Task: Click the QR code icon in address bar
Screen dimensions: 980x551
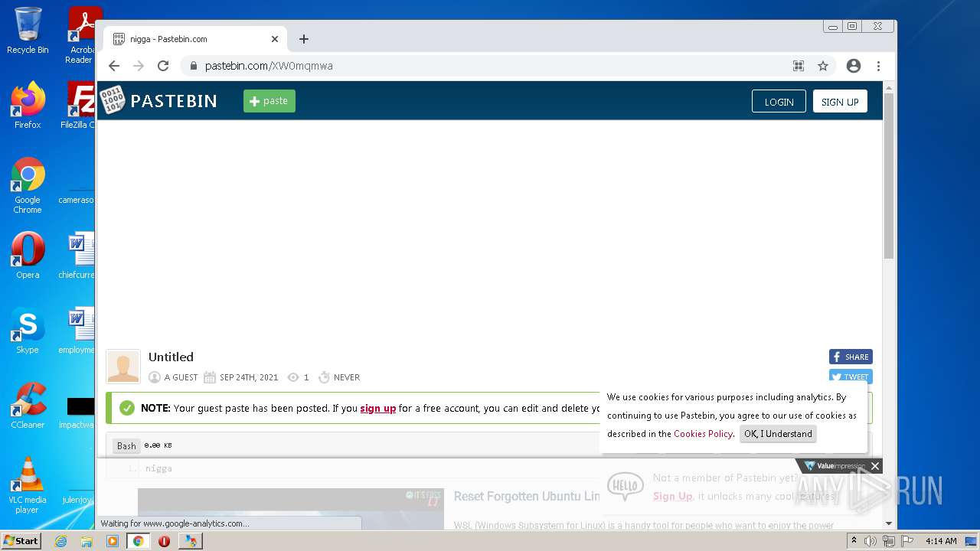Action: click(x=799, y=66)
